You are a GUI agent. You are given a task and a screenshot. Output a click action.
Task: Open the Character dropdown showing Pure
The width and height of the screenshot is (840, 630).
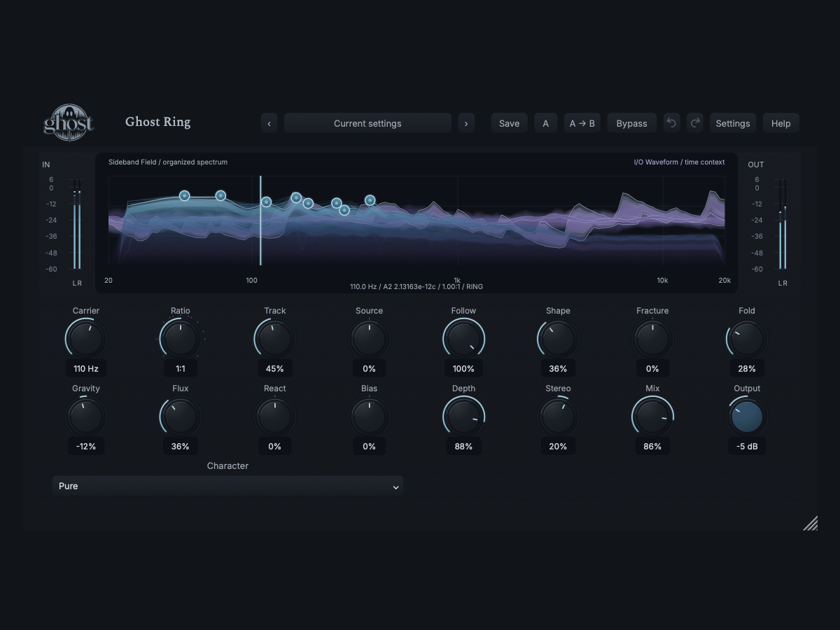[x=227, y=486]
